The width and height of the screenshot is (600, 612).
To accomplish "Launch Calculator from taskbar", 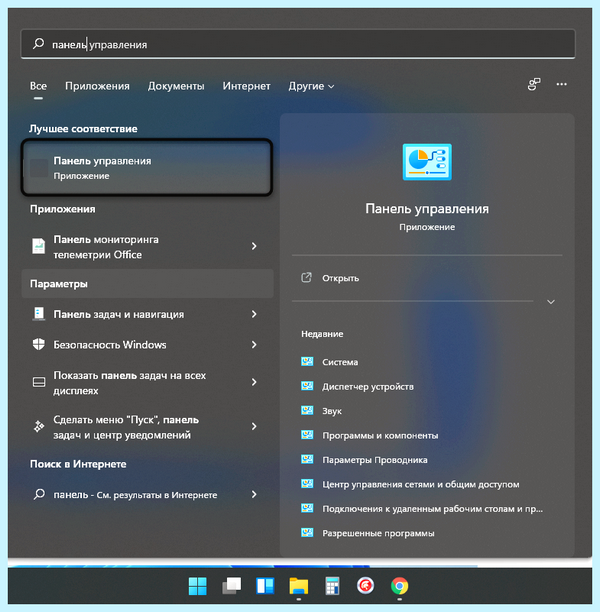I will pos(332,586).
